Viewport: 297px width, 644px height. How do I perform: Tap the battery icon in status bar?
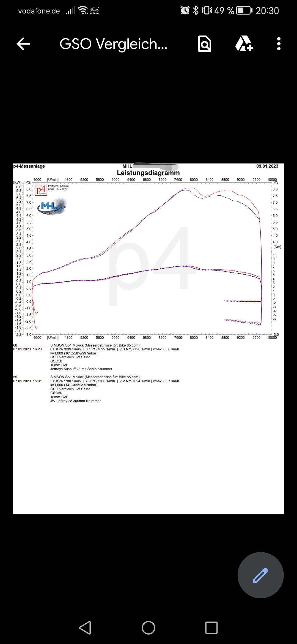pos(244,11)
